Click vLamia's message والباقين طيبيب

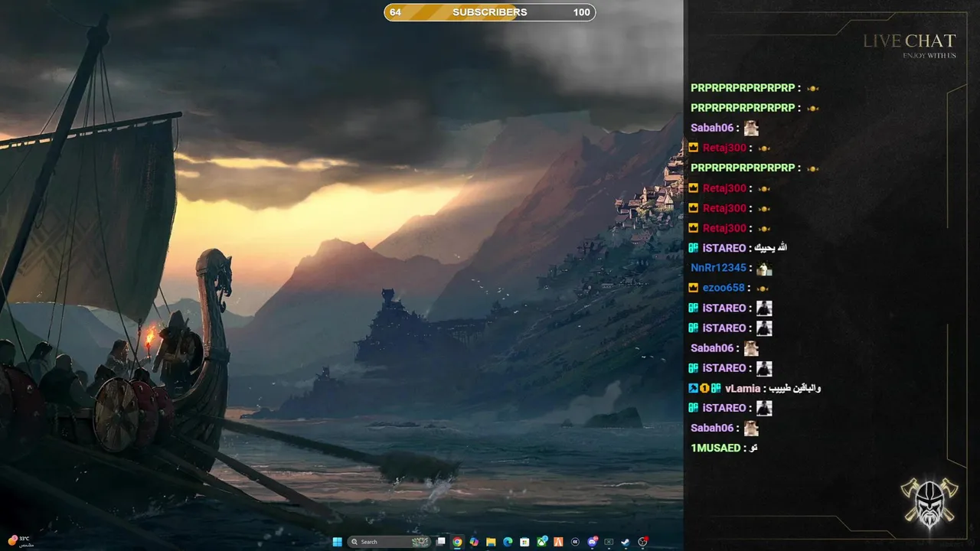click(x=796, y=388)
